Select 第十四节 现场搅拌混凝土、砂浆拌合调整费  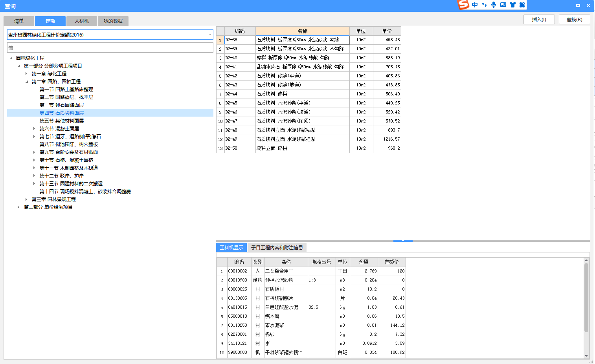point(85,192)
